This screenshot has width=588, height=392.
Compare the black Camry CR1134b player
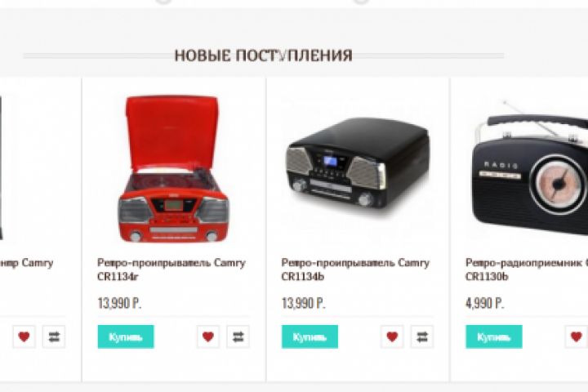tap(422, 336)
